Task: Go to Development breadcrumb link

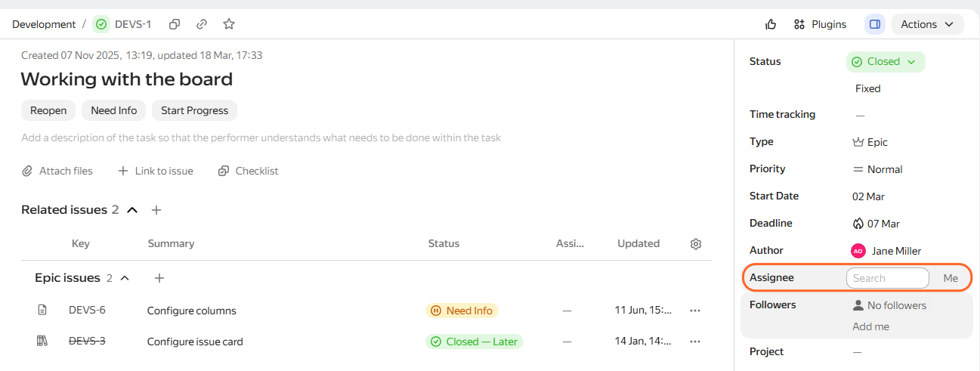Action: (44, 24)
